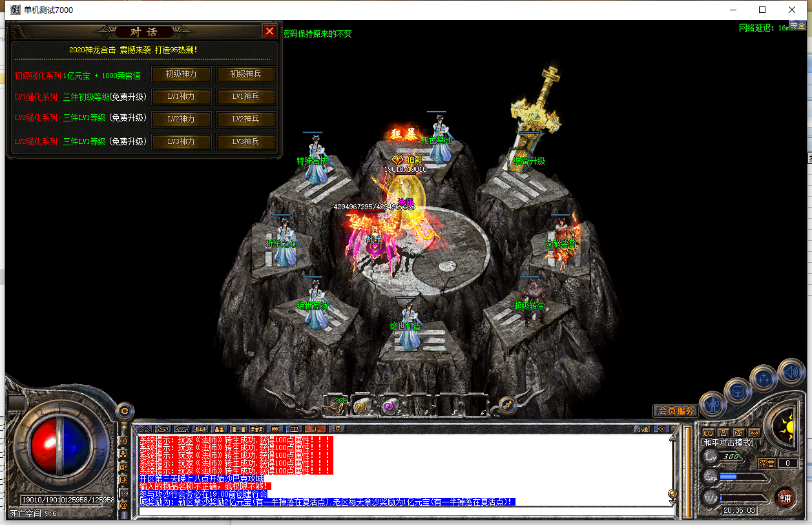
Task: Open the 会员服务 member service button
Action: 676,411
